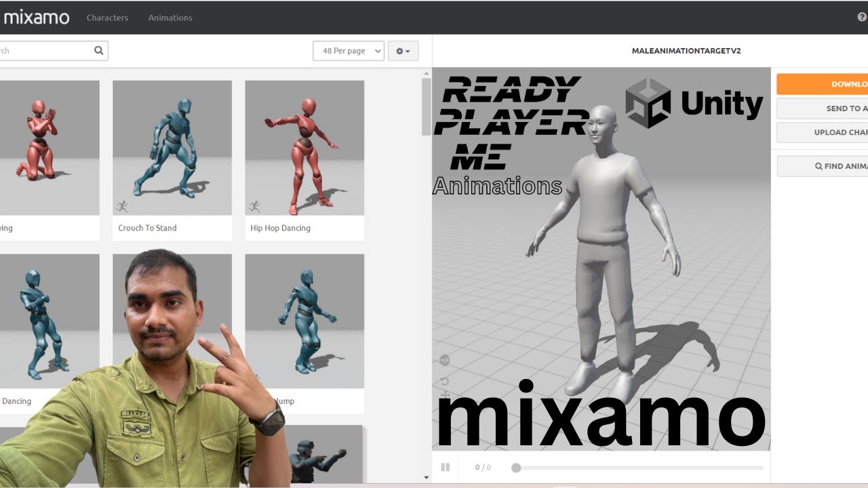Reset the viewport camera rotation
The image size is (868, 488).
445,381
